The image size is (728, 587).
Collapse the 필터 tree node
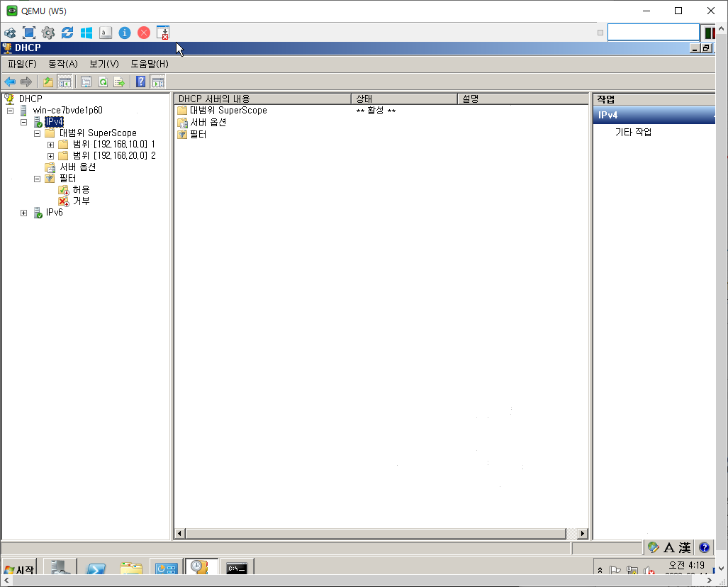coord(37,179)
